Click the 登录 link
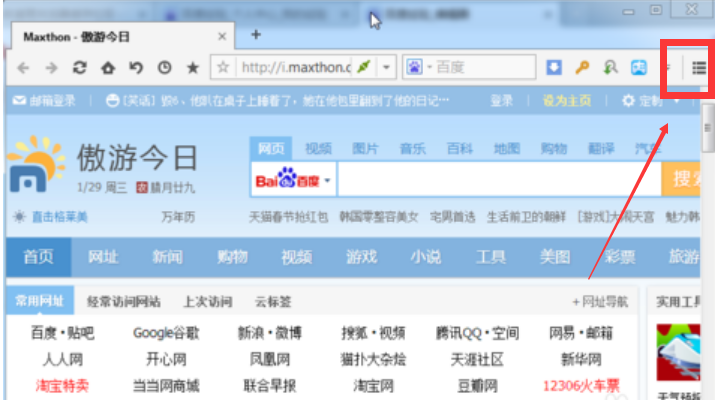Screen dimensions: 715x402 point(502,101)
